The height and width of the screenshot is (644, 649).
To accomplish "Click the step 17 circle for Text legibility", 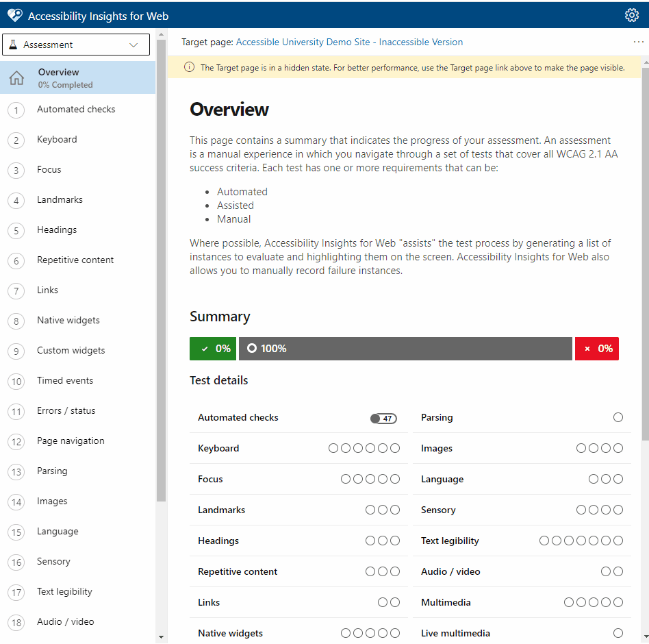I will (16, 593).
